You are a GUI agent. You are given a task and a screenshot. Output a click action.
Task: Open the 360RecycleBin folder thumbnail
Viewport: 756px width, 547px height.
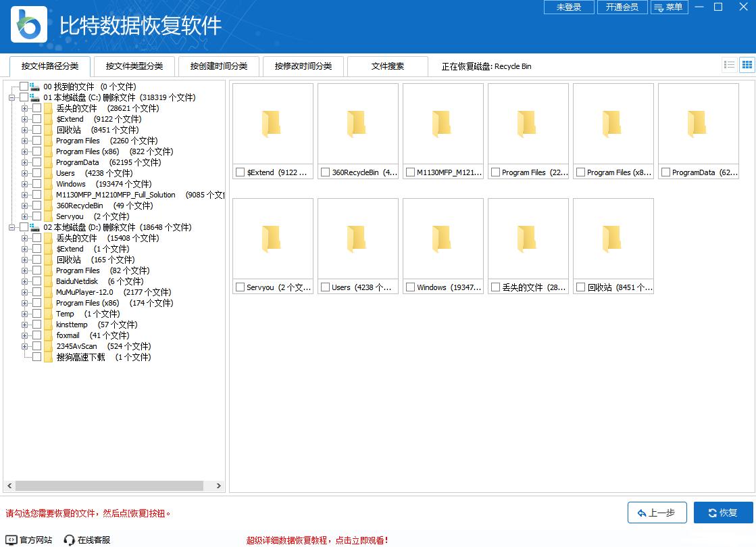coord(357,123)
